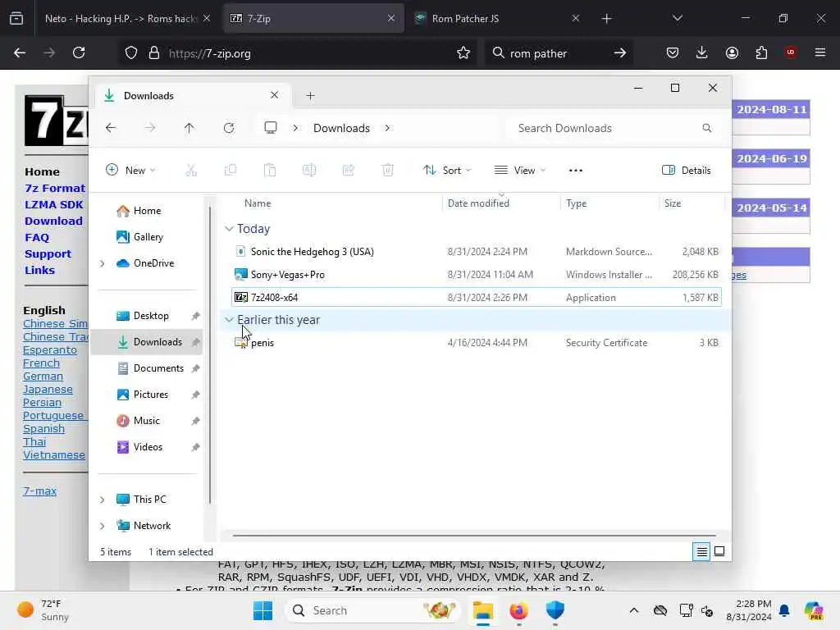Viewport: 840px width, 630px height.
Task: Open the Firefox hamburger menu
Action: point(820,52)
